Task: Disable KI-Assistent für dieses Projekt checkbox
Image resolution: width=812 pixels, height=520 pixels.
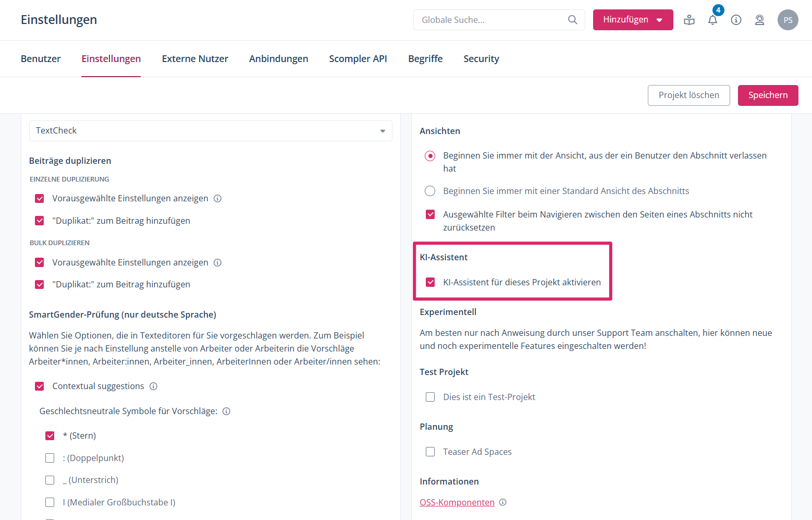Action: click(x=430, y=282)
